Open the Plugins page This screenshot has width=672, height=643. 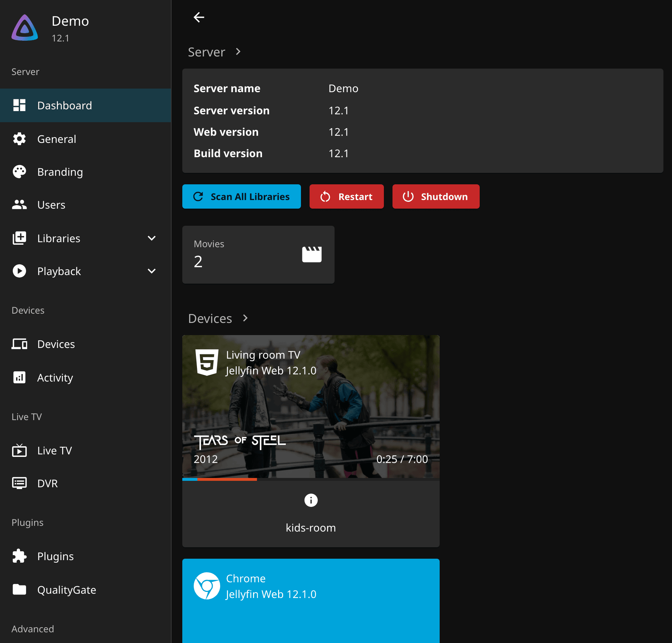[x=85, y=556]
